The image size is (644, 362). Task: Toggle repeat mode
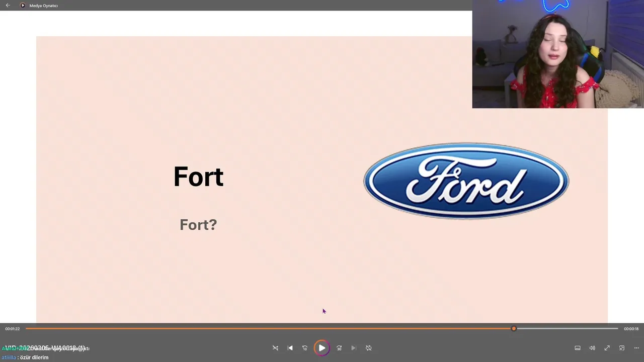[369, 348]
